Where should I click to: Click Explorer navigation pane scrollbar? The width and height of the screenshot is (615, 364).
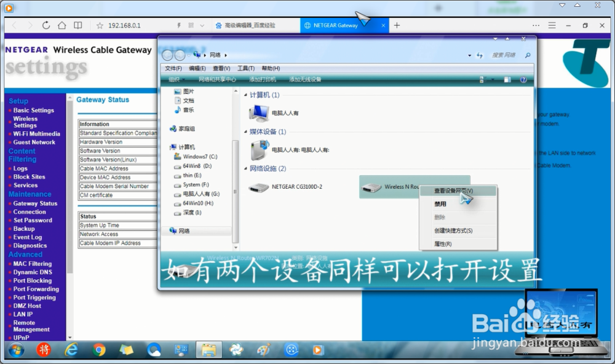236,192
